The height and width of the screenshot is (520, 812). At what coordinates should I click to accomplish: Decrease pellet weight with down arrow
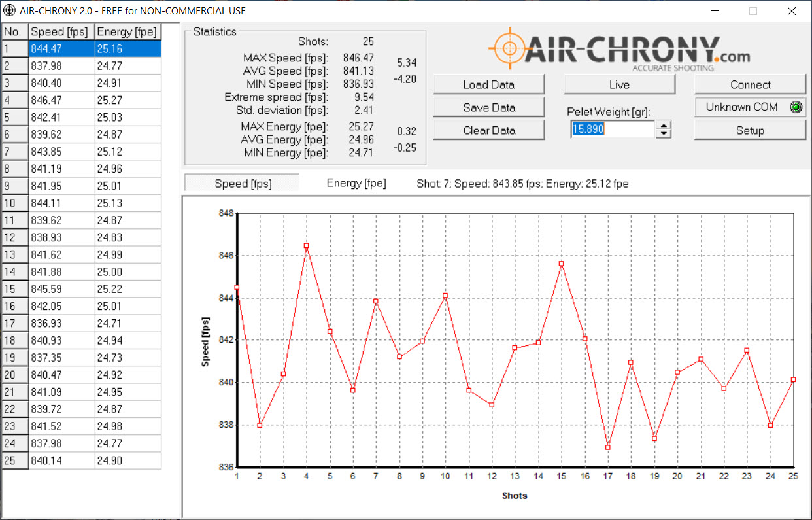[664, 133]
